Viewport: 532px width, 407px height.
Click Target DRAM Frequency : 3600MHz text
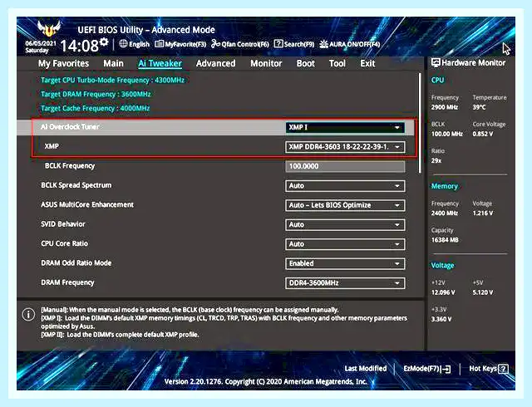pos(96,95)
